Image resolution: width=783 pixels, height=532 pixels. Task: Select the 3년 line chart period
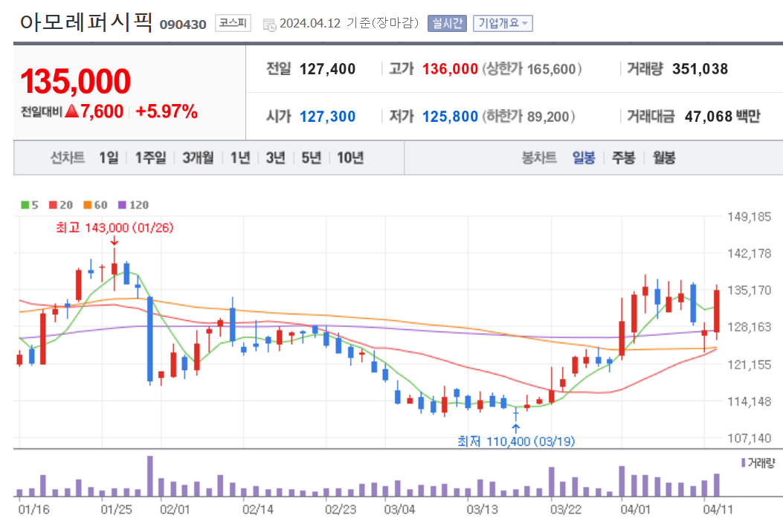(x=275, y=158)
